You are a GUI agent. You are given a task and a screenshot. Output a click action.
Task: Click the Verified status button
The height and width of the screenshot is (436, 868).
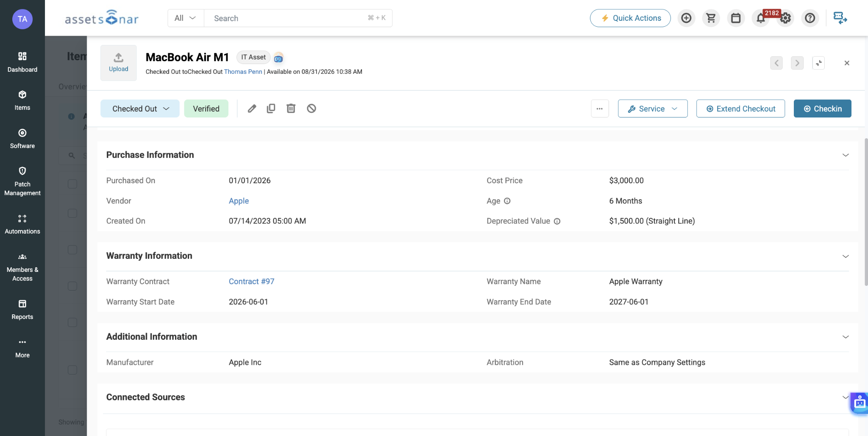click(206, 109)
